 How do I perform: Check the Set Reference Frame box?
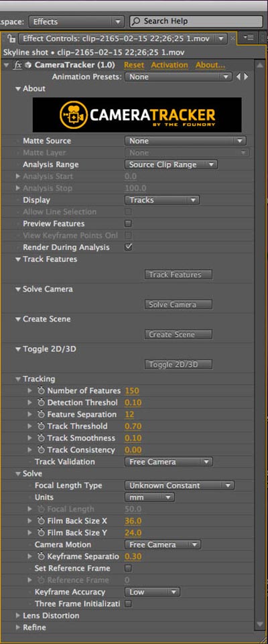pos(129,568)
